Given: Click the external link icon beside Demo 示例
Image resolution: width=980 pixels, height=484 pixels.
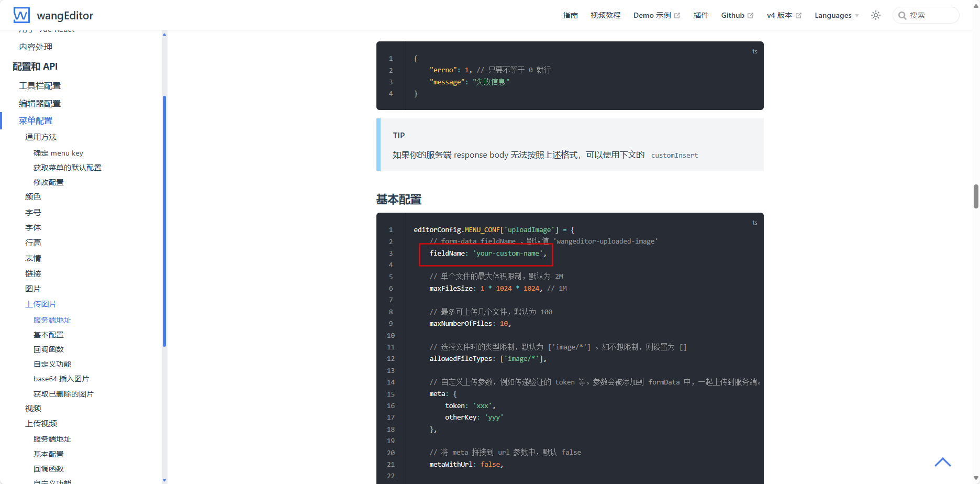Looking at the screenshot, I should click(x=677, y=15).
